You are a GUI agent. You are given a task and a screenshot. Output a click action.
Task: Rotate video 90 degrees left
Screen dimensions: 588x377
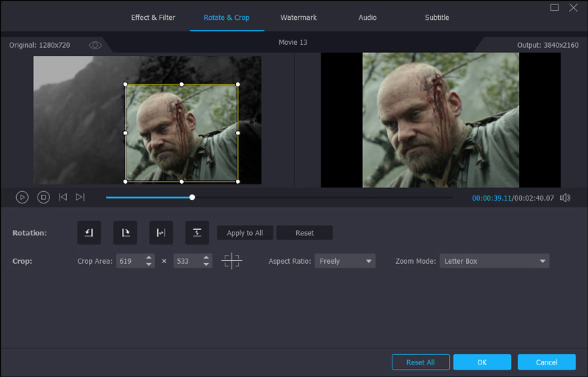(x=89, y=233)
